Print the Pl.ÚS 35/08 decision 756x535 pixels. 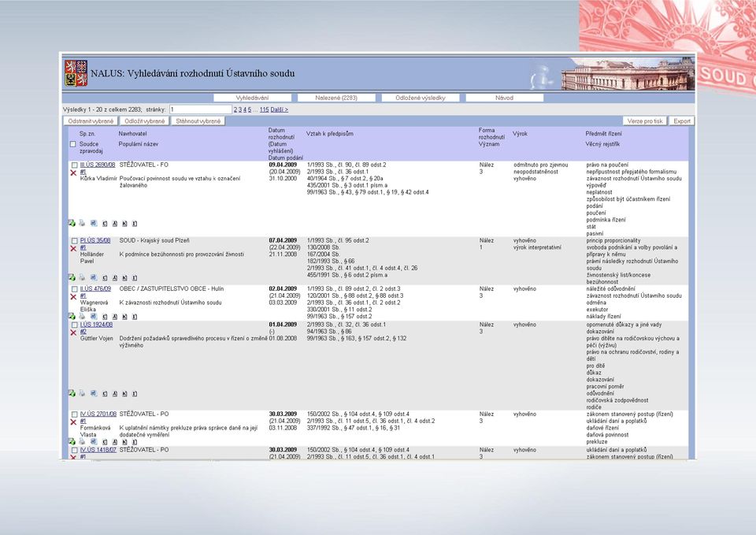tap(82, 277)
